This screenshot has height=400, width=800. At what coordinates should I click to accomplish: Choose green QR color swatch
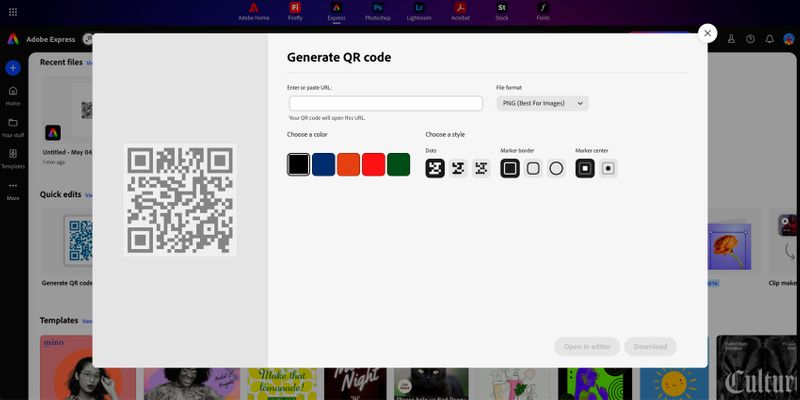[x=398, y=164]
